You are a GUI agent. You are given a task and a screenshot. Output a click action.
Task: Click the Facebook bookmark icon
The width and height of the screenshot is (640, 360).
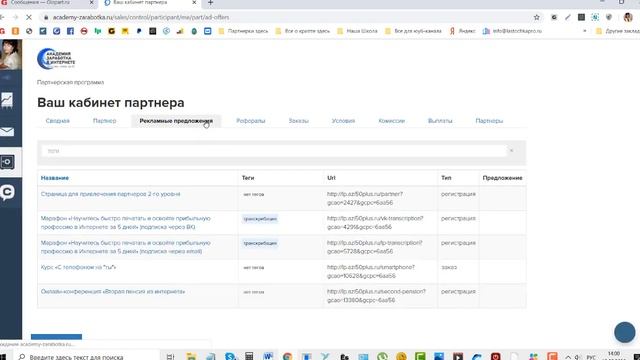pos(70,31)
